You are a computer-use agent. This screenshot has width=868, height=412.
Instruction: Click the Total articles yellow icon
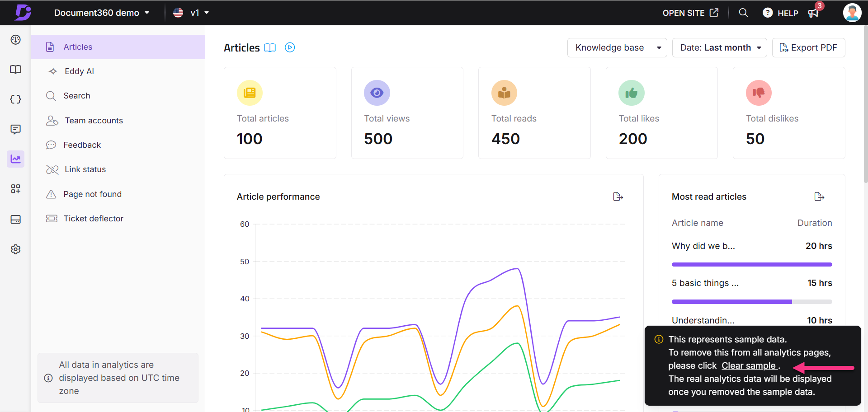(250, 93)
